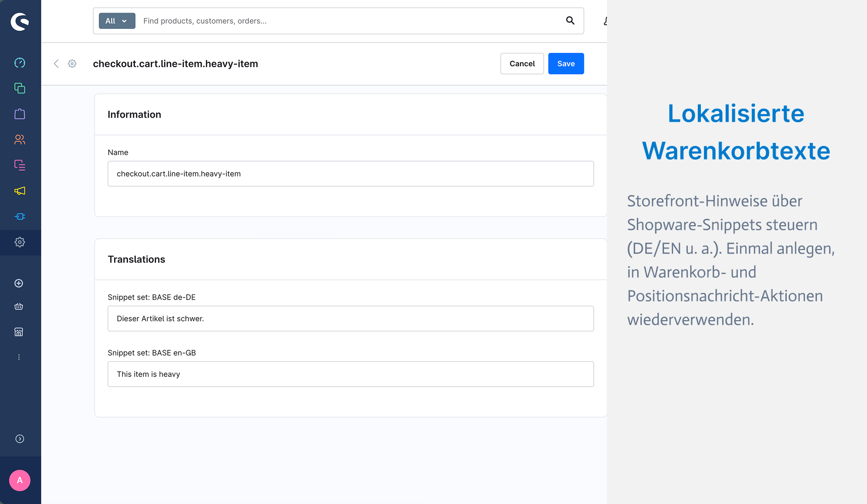Open the Dashboard speedometer icon
Screen dimensions: 867x504
click(x=20, y=63)
